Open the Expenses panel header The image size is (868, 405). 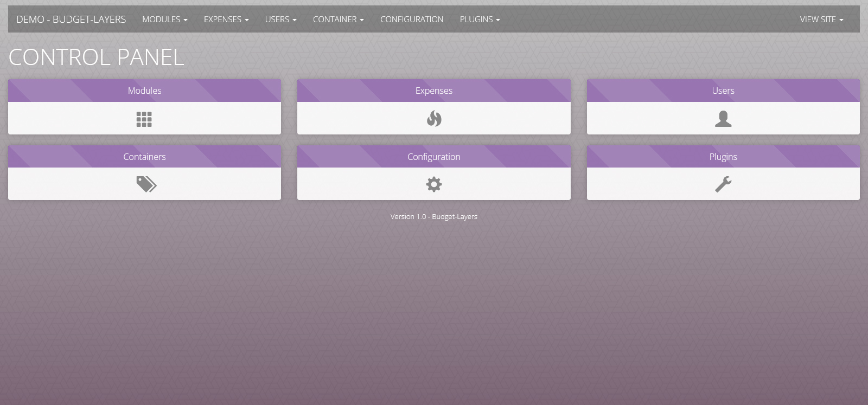(x=434, y=91)
